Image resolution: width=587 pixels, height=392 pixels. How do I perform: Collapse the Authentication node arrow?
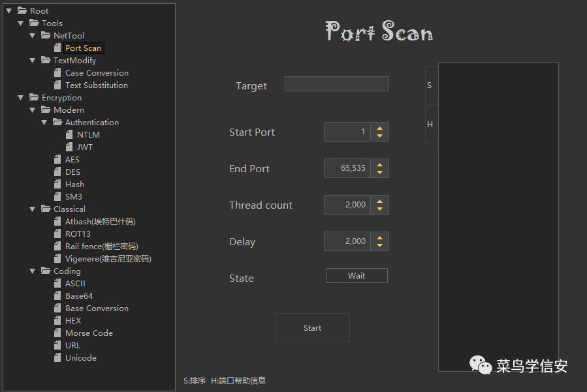pos(44,123)
